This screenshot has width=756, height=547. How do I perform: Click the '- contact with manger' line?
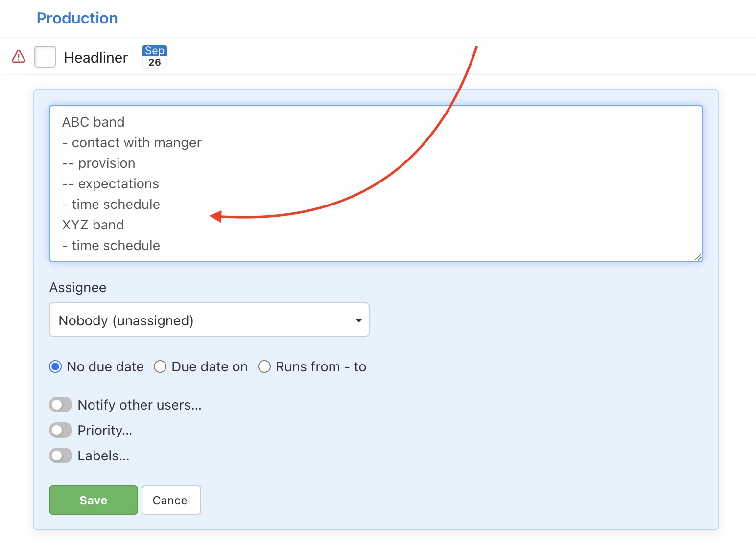pos(132,142)
